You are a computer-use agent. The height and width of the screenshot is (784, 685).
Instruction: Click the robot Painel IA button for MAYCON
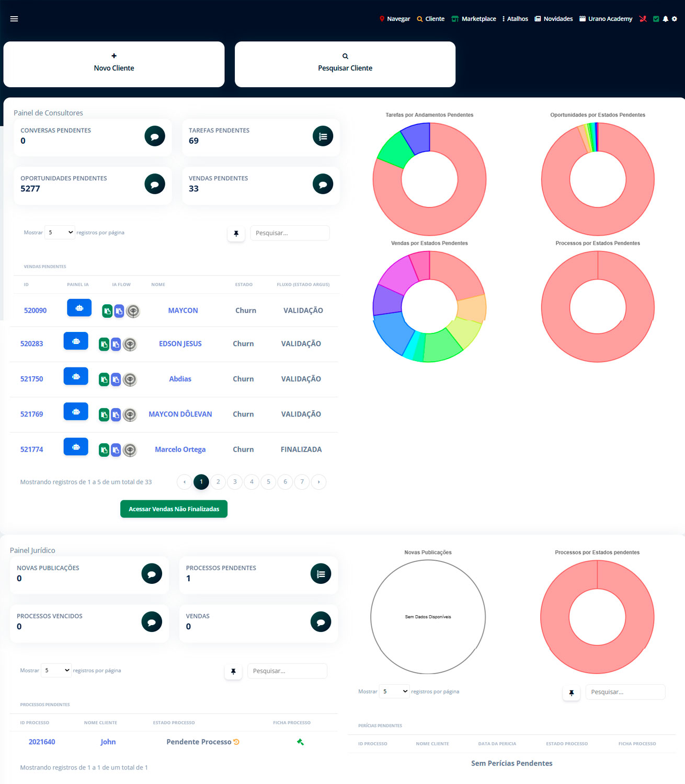tap(79, 308)
